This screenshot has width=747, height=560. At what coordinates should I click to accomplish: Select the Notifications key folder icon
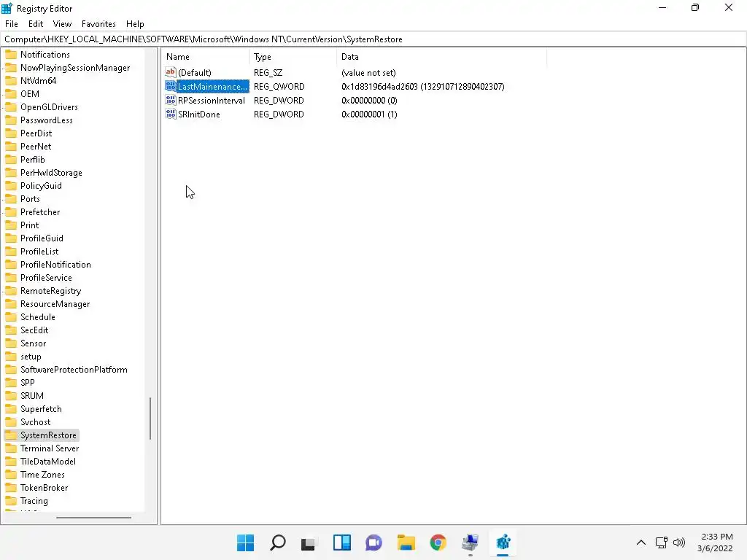tap(11, 54)
